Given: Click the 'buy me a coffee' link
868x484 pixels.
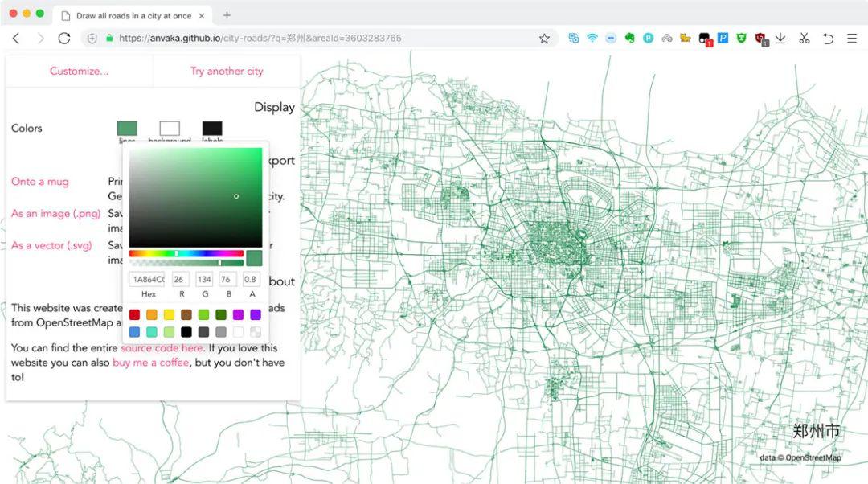Looking at the screenshot, I should [151, 363].
